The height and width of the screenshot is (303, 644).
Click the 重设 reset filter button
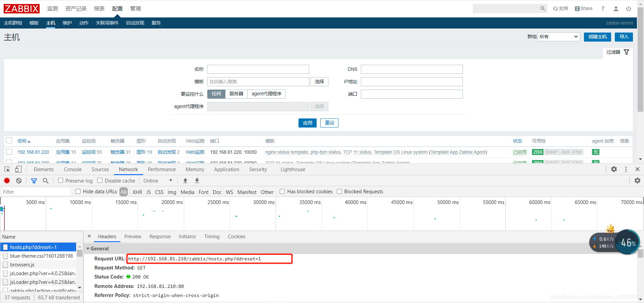(x=329, y=123)
